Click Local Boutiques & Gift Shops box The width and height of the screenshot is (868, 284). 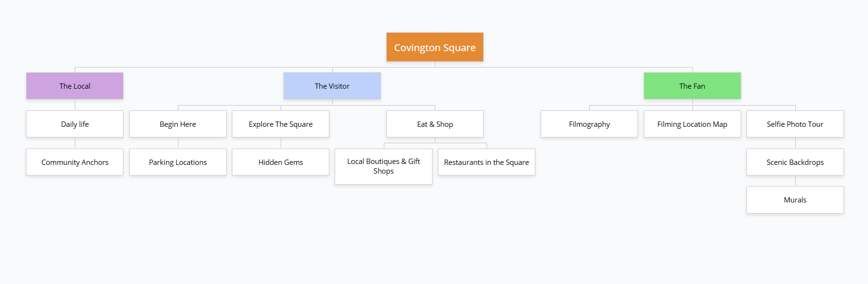point(383,166)
